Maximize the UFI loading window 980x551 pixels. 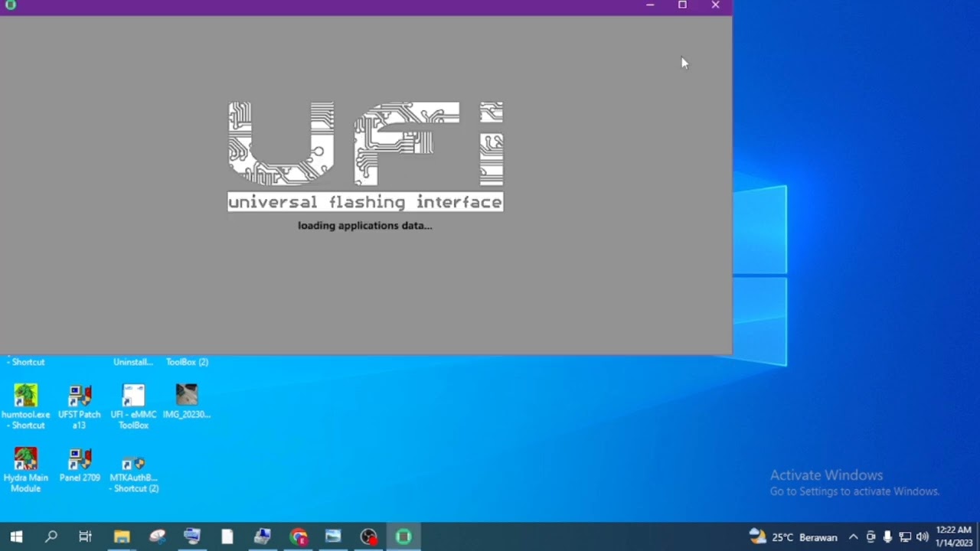[x=682, y=5]
